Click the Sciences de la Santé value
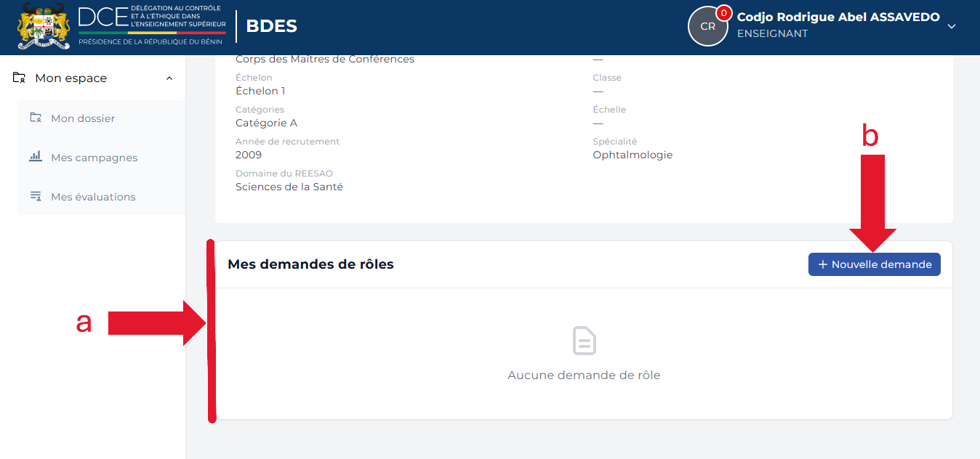The height and width of the screenshot is (459, 980). click(289, 187)
